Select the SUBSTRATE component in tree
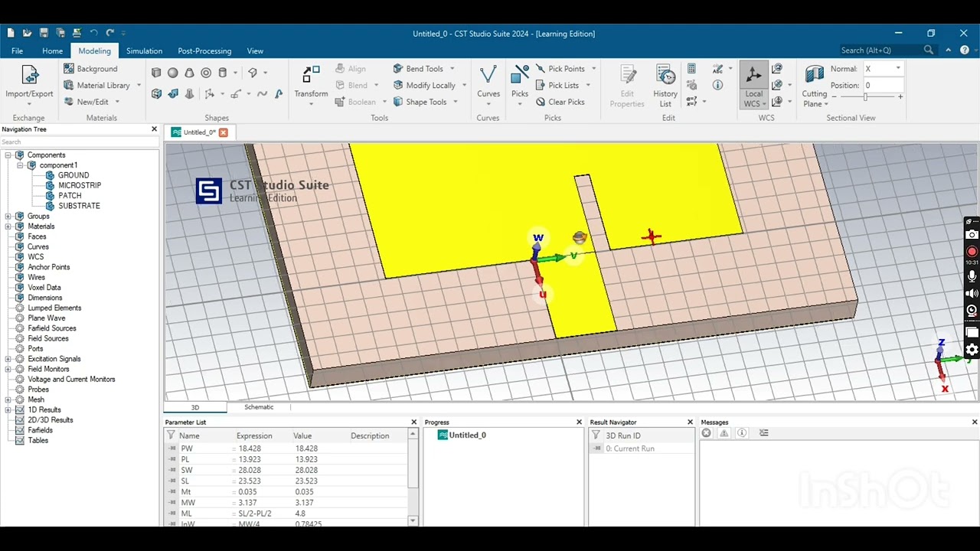Image resolution: width=980 pixels, height=551 pixels. (x=79, y=206)
